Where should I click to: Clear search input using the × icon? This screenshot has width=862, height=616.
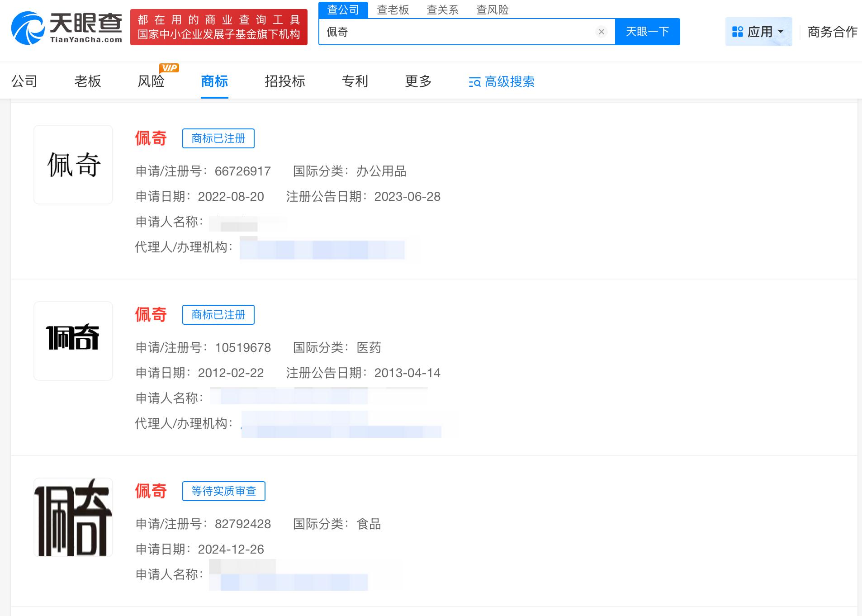pyautogui.click(x=602, y=31)
